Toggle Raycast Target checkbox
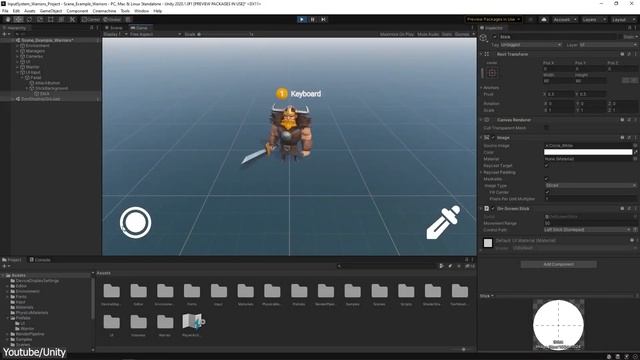The height and width of the screenshot is (360, 640). (x=546, y=166)
